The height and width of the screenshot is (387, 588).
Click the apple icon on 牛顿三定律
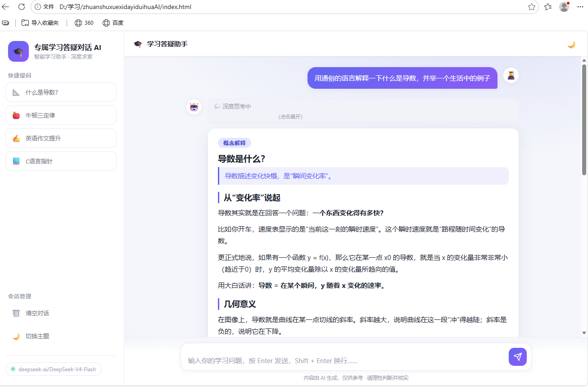click(16, 115)
